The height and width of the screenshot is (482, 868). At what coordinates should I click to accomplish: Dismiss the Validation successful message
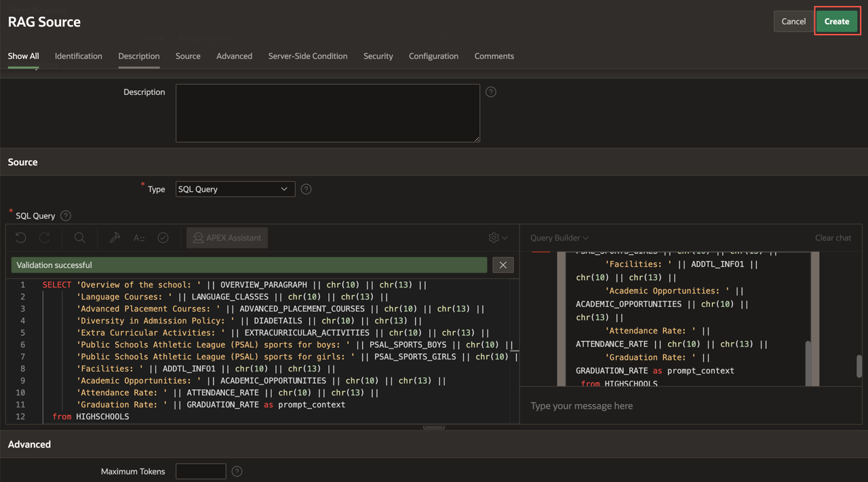click(502, 265)
